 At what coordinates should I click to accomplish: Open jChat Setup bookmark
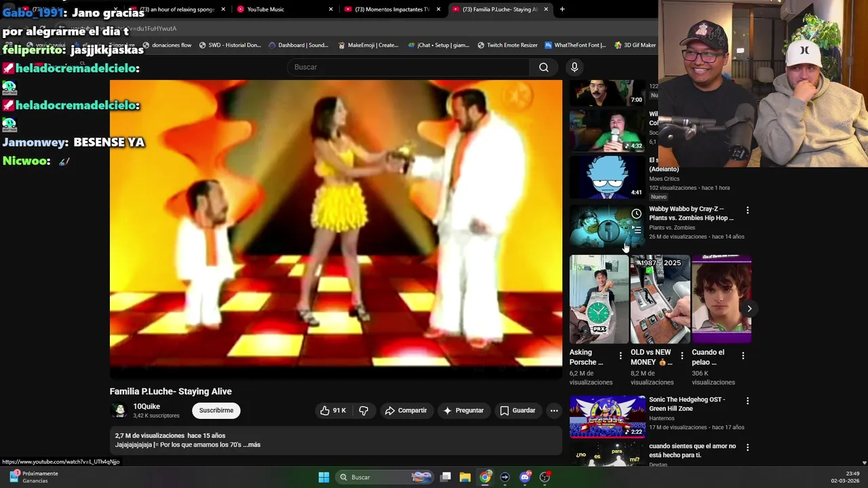click(x=438, y=45)
